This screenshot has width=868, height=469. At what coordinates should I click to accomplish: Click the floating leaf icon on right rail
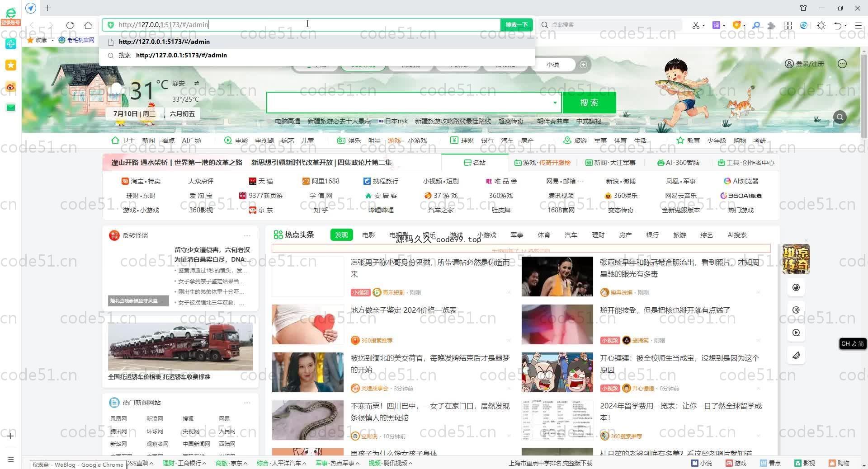796,355
